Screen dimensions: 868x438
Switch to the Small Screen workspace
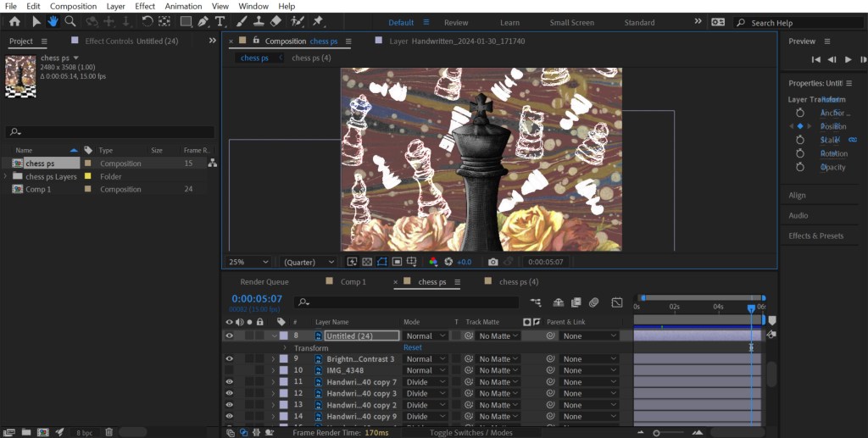click(571, 23)
